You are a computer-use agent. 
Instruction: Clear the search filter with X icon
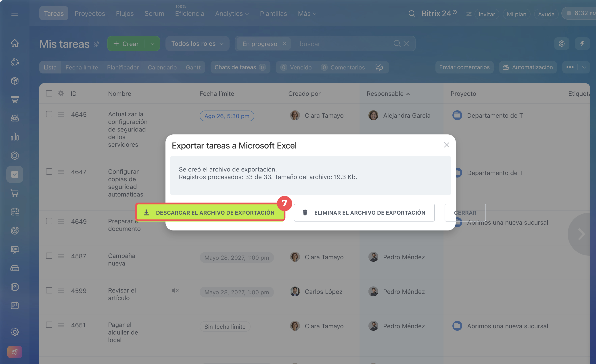click(406, 44)
